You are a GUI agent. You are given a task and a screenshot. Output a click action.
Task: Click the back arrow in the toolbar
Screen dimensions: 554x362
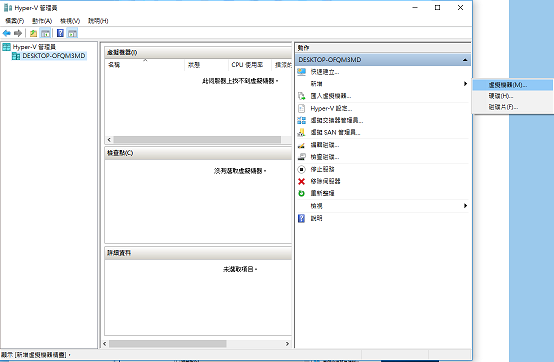click(x=7, y=33)
